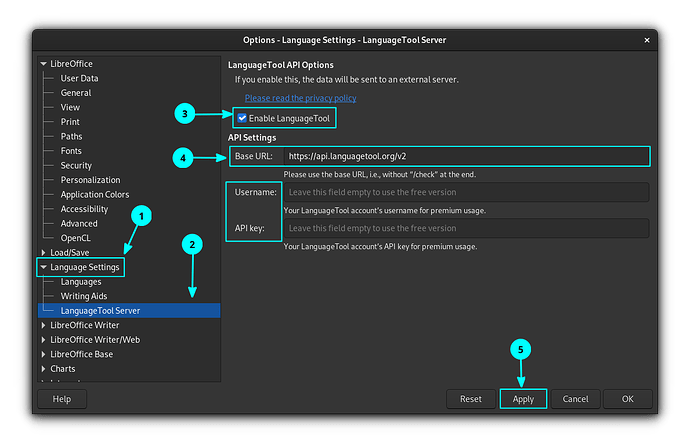Select the Charts label in tree

tap(62, 369)
